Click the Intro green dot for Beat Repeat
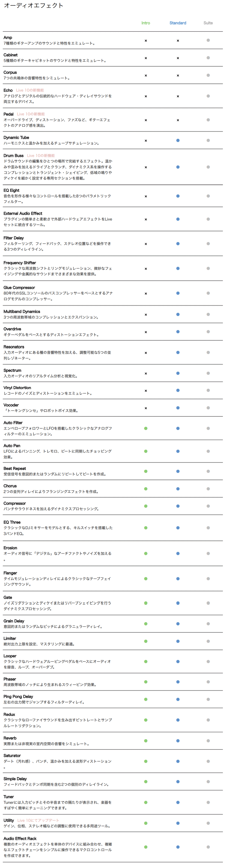 tap(146, 471)
